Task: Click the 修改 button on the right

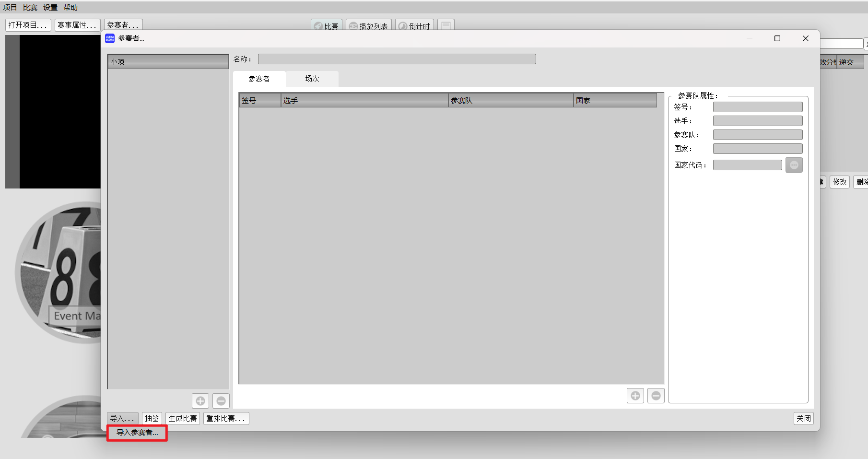Action: 839,182
